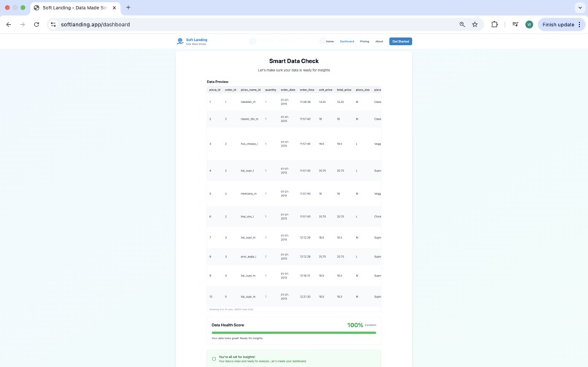Click the five_cheese_l cell
Screen dimensions: 588x367
click(249, 144)
